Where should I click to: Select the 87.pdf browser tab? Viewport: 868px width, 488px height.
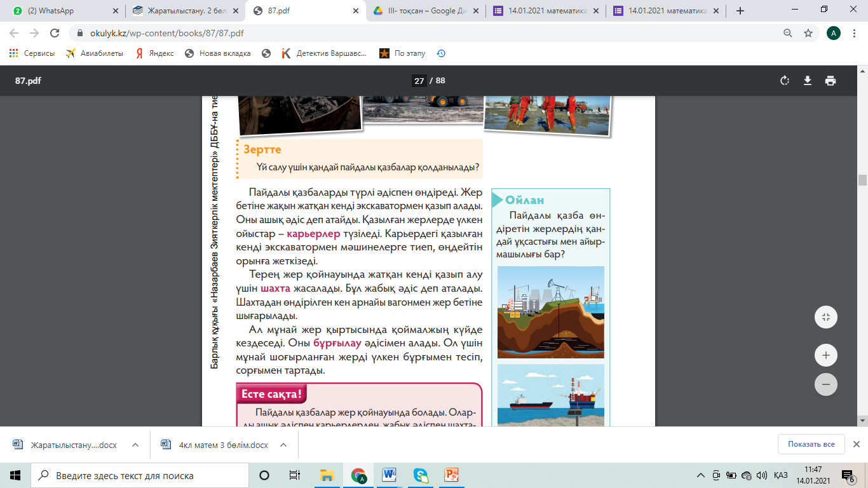click(x=304, y=11)
